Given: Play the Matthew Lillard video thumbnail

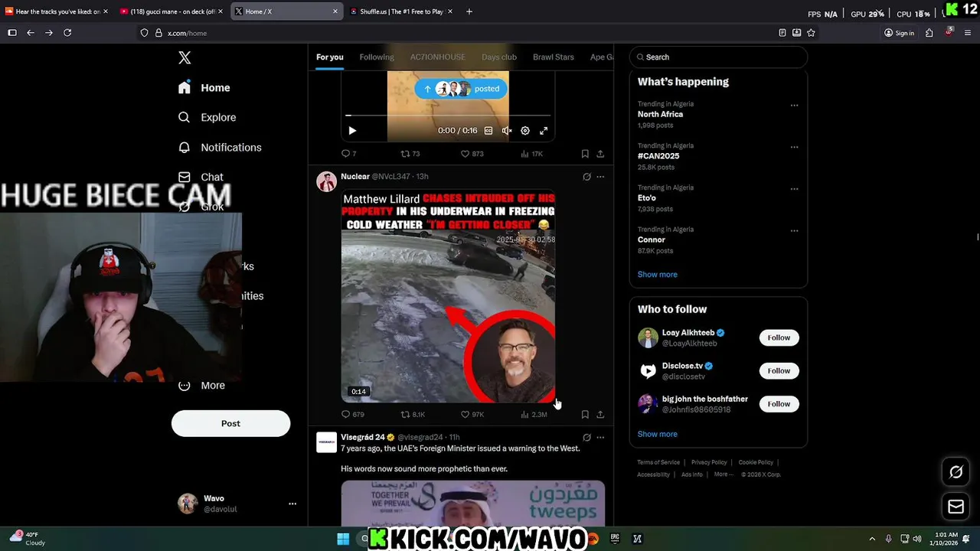Looking at the screenshot, I should [448, 296].
